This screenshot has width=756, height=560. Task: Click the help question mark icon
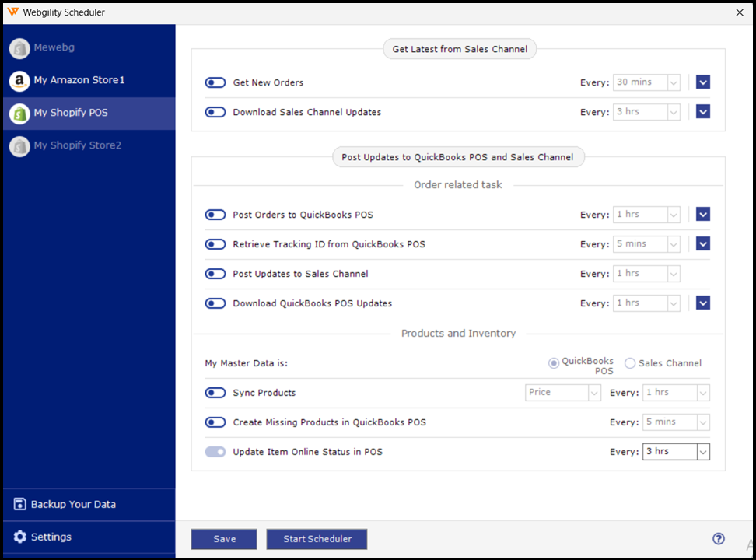coord(719,538)
